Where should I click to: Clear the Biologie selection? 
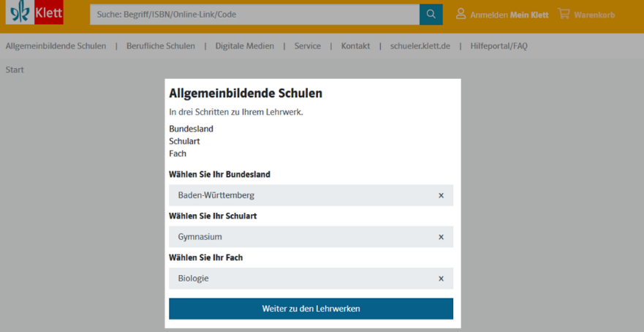pos(441,279)
